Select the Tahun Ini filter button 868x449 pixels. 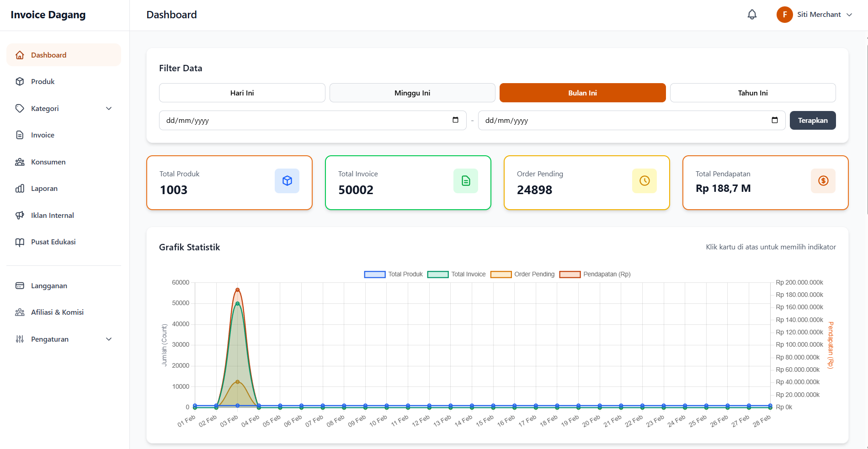click(x=752, y=93)
